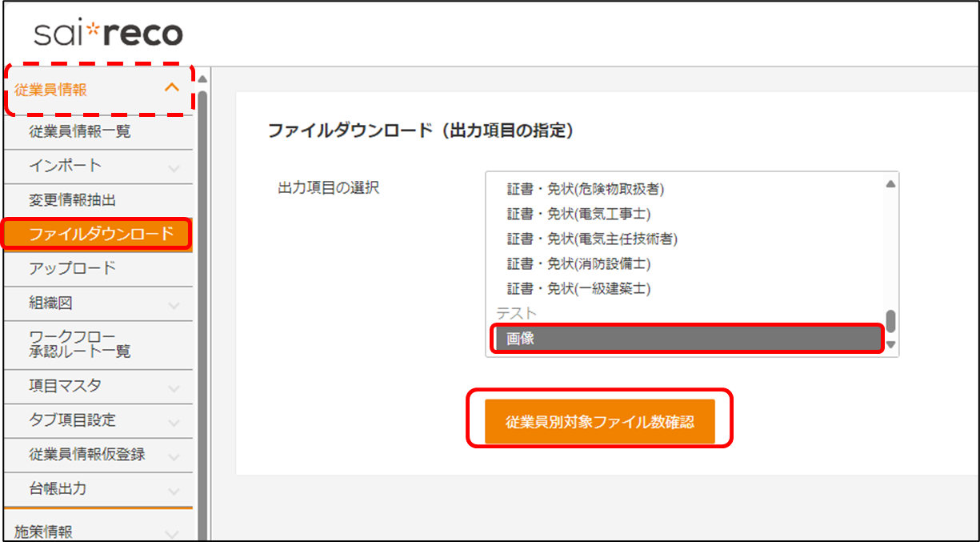Expand the 項目マスタ submenu chevron
The height and width of the screenshot is (542, 980).
[174, 387]
